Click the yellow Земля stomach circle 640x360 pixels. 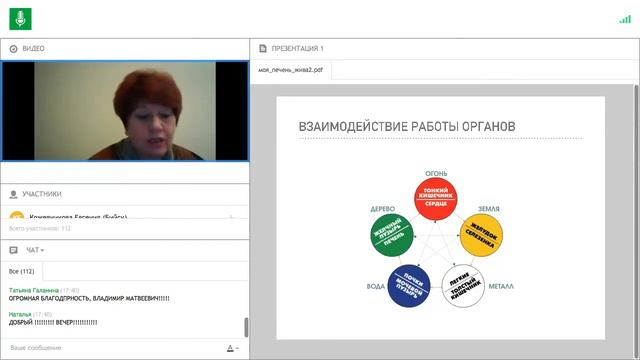pos(481,236)
